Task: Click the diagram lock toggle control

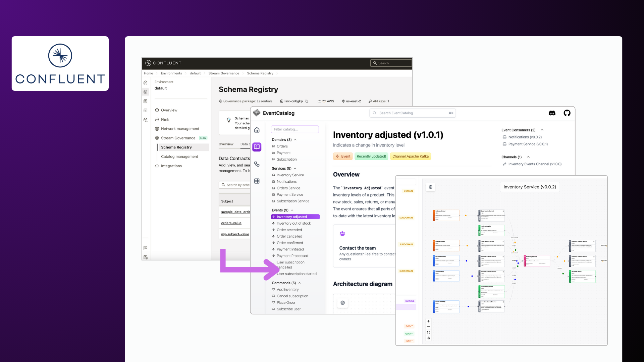Action: [428, 338]
